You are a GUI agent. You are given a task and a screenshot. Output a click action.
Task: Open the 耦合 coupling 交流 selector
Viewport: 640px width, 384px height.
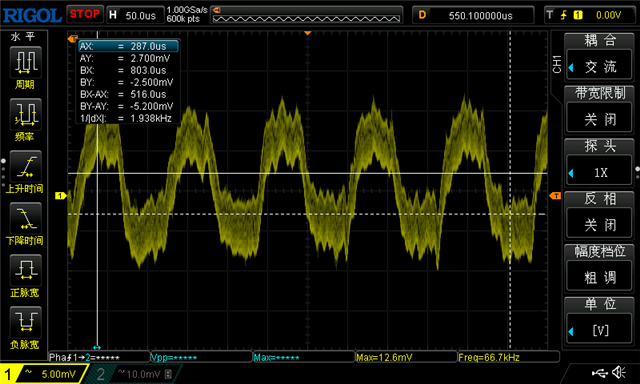tap(599, 67)
